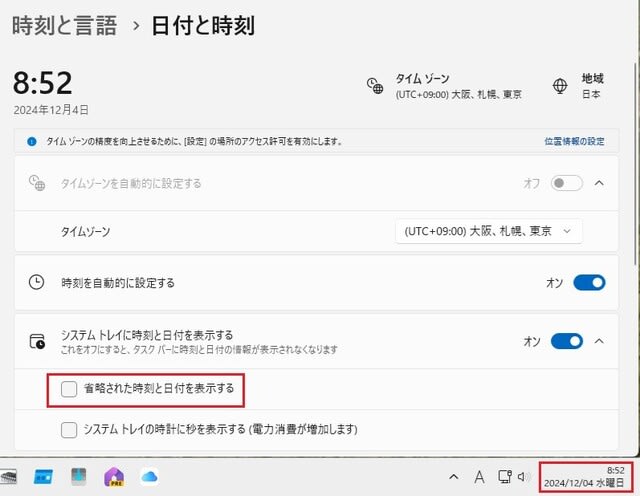
Task: Click the タイムゾーン row label
Action: pos(85,232)
